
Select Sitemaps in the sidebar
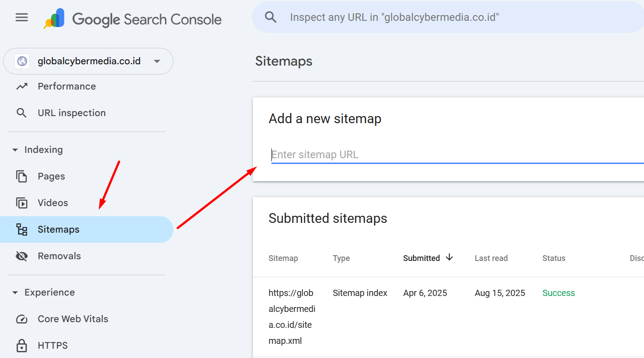tap(86, 230)
